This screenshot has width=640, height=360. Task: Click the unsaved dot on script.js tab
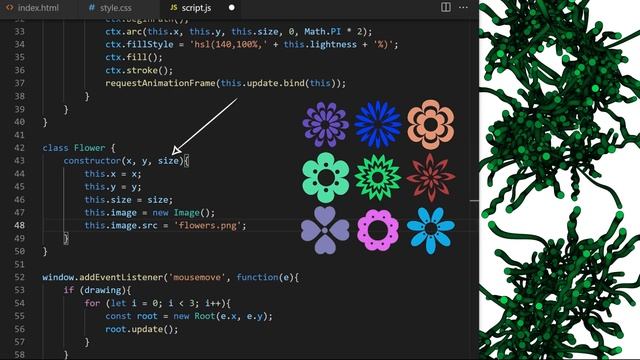click(x=231, y=8)
